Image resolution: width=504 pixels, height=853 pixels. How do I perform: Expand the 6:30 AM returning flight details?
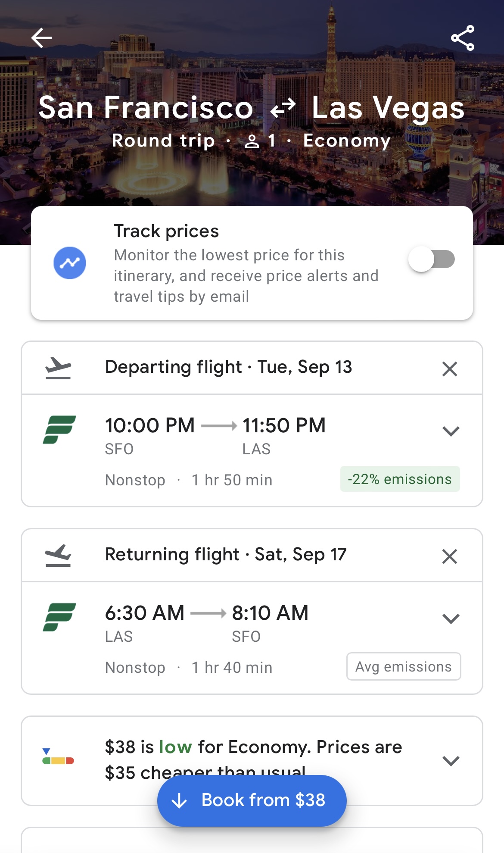pos(451,619)
